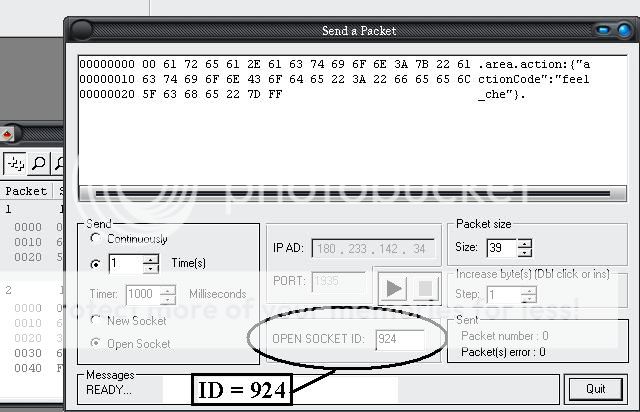
Task: Select the Time(s) radio option
Action: coord(96,264)
